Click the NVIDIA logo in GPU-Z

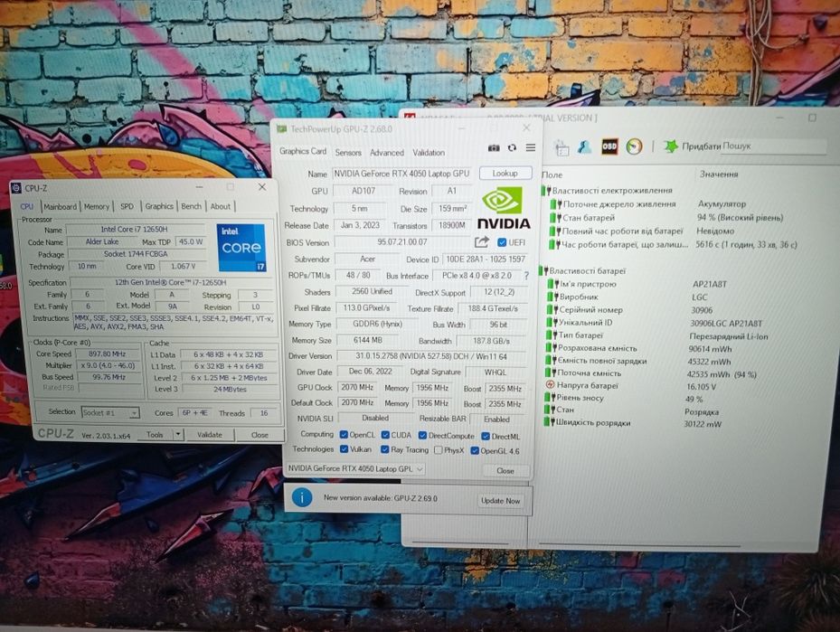tap(503, 209)
